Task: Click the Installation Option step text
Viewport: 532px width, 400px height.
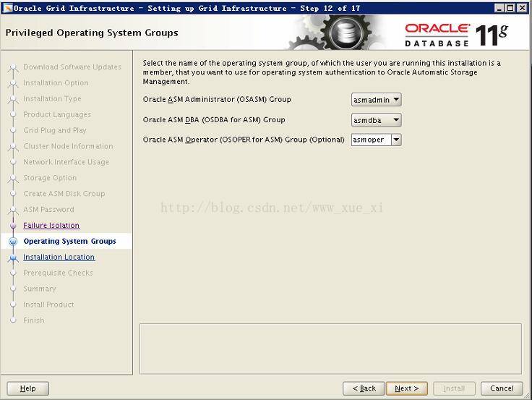Action: (56, 83)
